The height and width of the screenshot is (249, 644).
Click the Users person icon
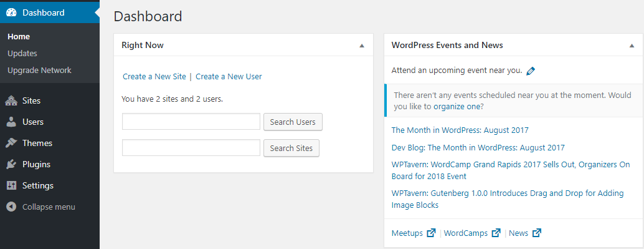pyautogui.click(x=11, y=122)
